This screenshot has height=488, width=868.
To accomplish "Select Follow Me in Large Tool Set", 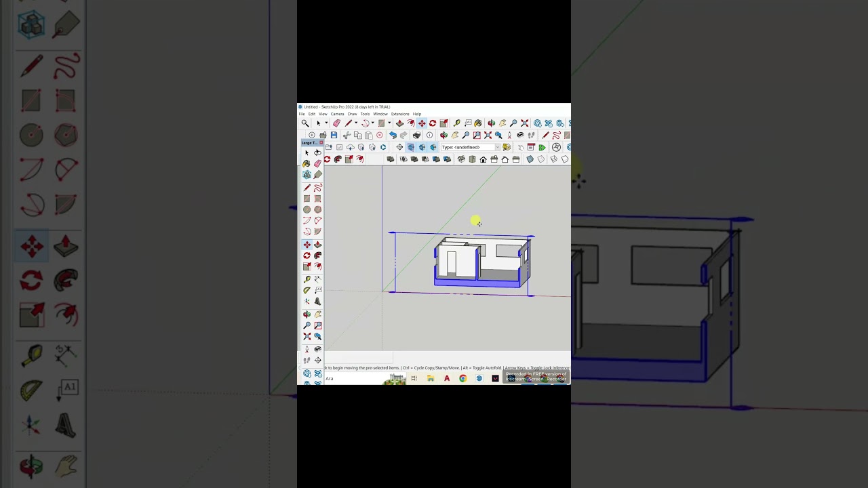I will click(x=318, y=256).
